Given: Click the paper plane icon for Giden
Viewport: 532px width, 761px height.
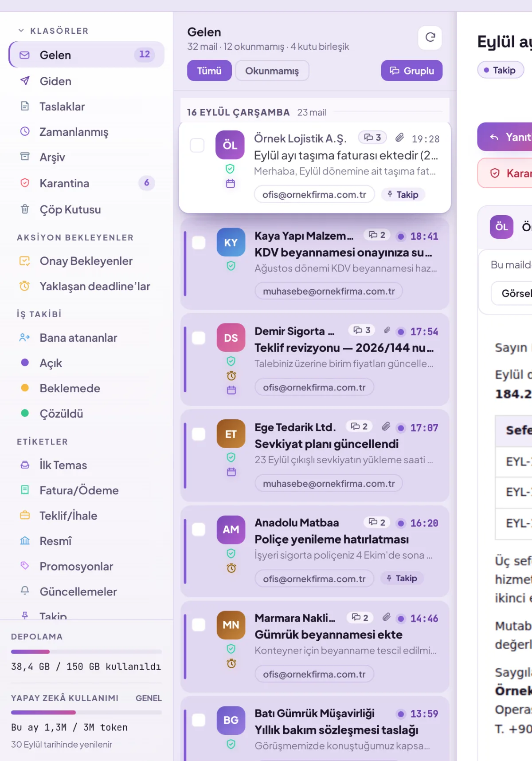Looking at the screenshot, I should coord(25,81).
